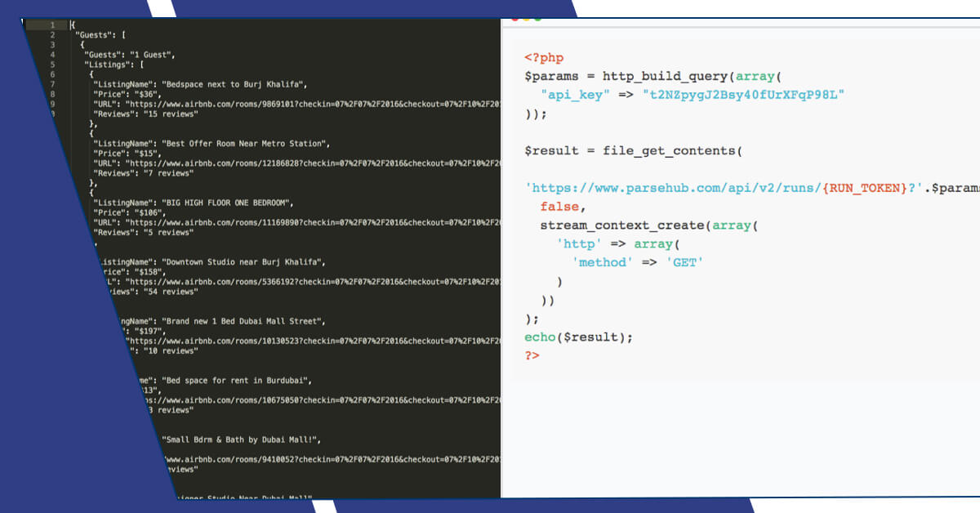The height and width of the screenshot is (513, 980).
Task: Click the $result variable assignment
Action: 552,151
